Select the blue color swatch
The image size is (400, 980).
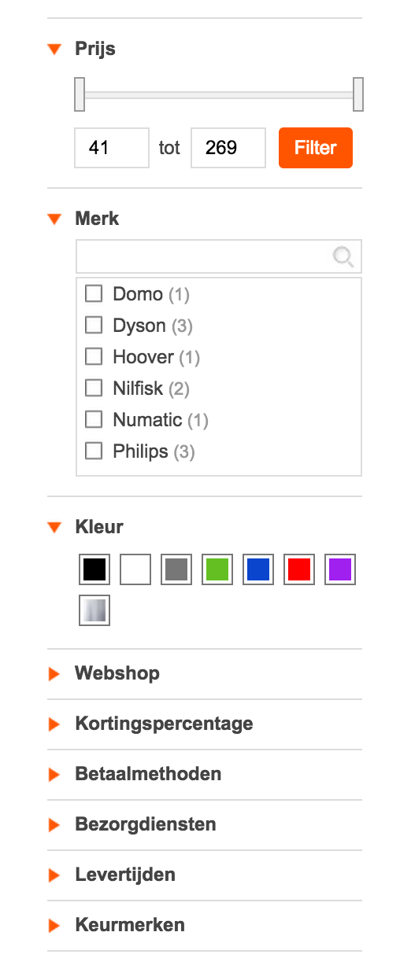258,569
